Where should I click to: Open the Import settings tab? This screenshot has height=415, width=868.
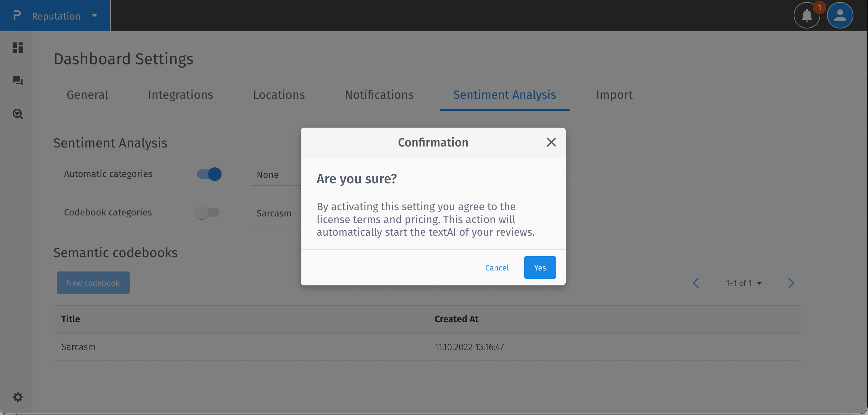[614, 95]
